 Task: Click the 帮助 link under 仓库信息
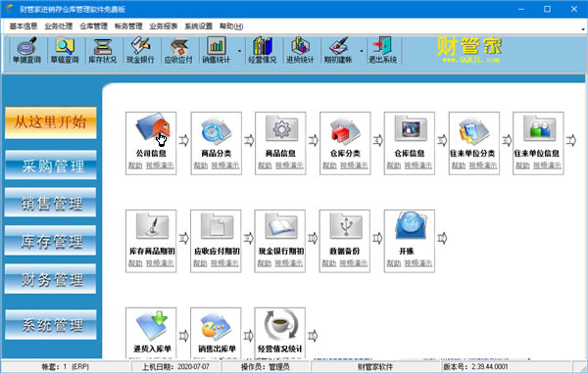394,165
